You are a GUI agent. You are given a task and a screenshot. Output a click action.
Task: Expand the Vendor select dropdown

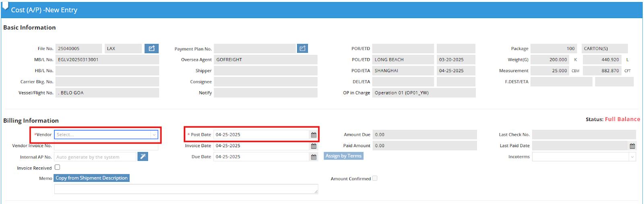pos(154,135)
